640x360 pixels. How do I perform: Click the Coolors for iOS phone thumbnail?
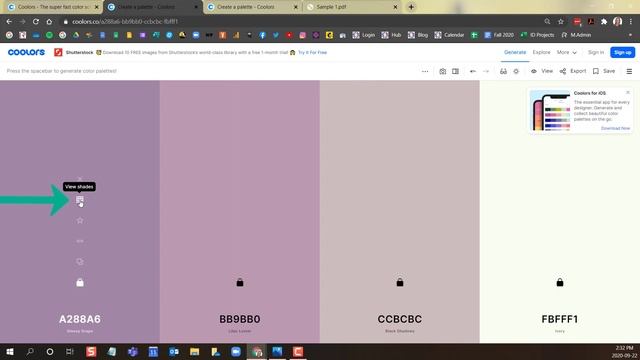pyautogui.click(x=550, y=110)
